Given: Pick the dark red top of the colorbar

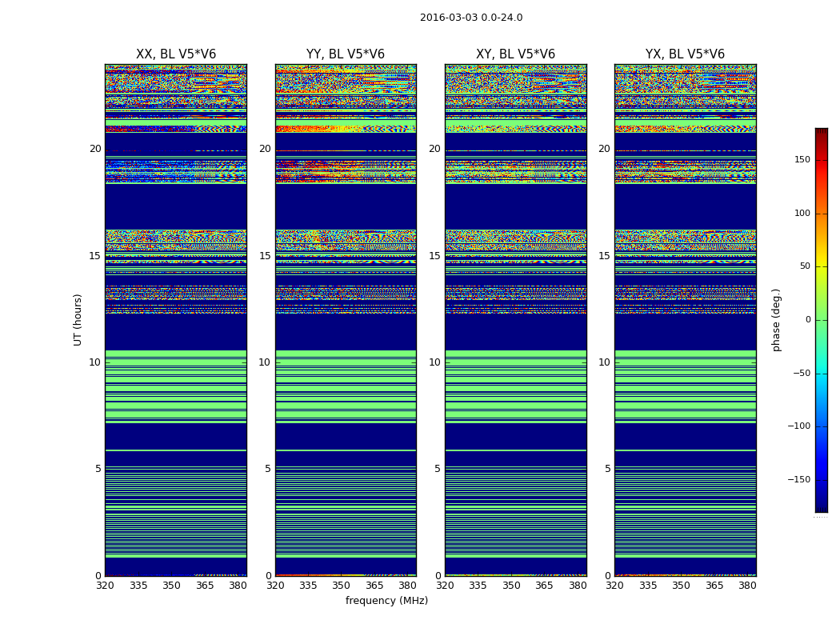Looking at the screenshot, I should (821, 132).
